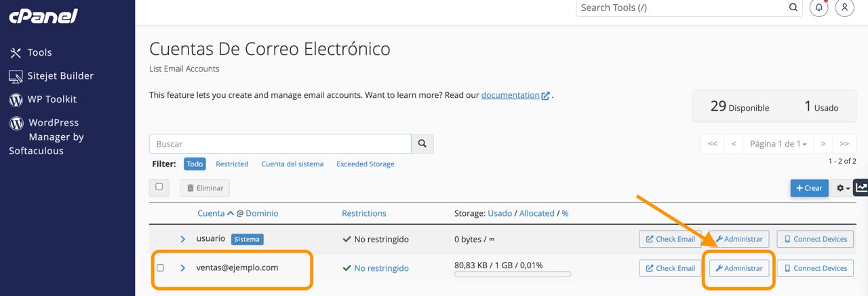Open Sitejet Builder in the sidebar

(x=51, y=76)
